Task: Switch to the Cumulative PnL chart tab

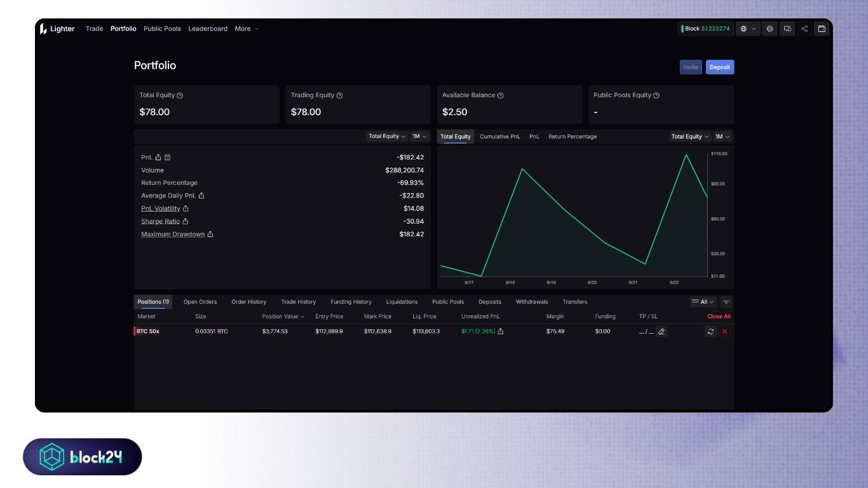Action: coord(499,137)
